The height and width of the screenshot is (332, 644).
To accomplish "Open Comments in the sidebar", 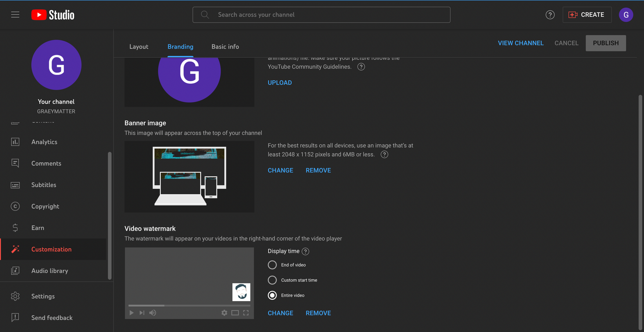I will click(46, 163).
